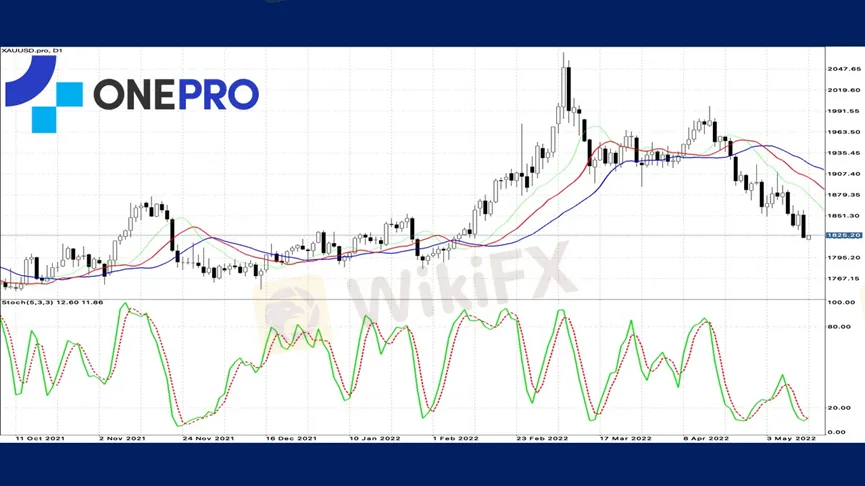Click the 2047.65 price axis label
Viewport: 865px width, 486px height.
click(844, 69)
